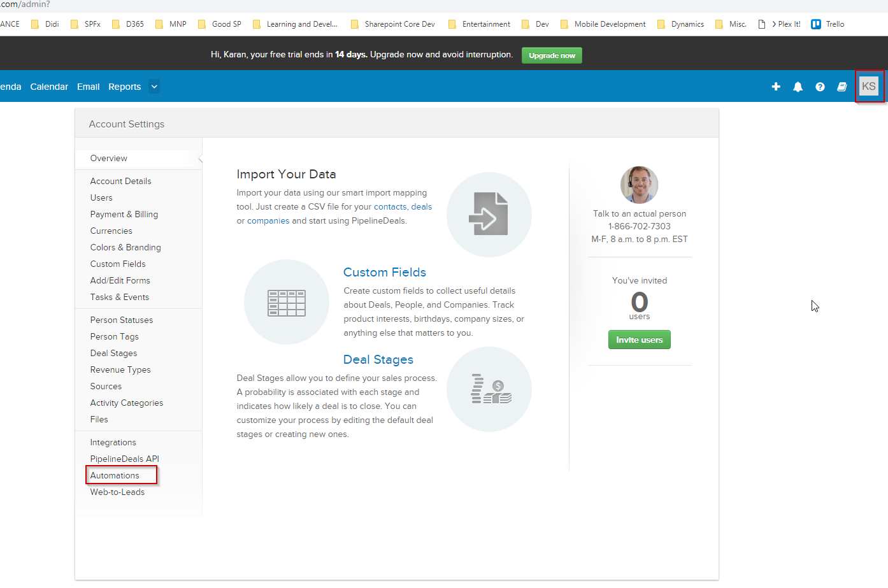Viewport: 888px width, 588px height.
Task: Open the Trello bookmark
Action: click(827, 24)
